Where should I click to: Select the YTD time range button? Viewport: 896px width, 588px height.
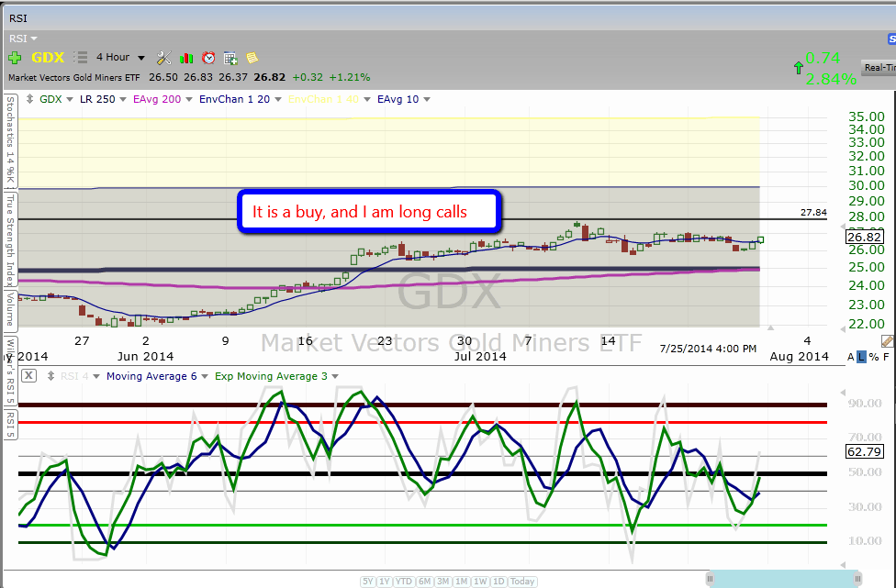click(x=404, y=582)
